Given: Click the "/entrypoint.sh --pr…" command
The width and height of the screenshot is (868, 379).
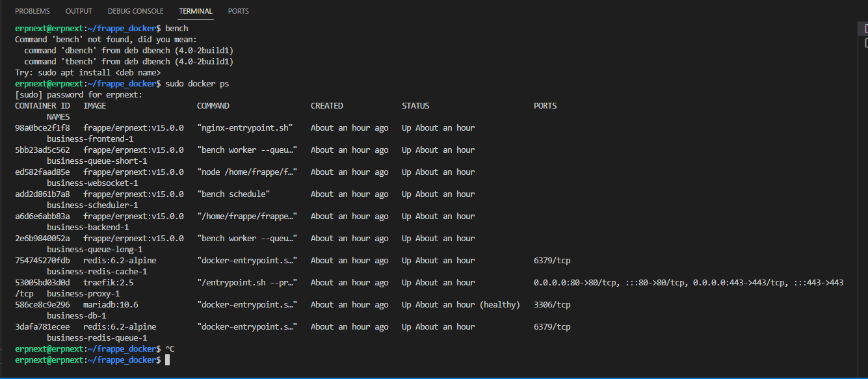Looking at the screenshot, I should 247,283.
